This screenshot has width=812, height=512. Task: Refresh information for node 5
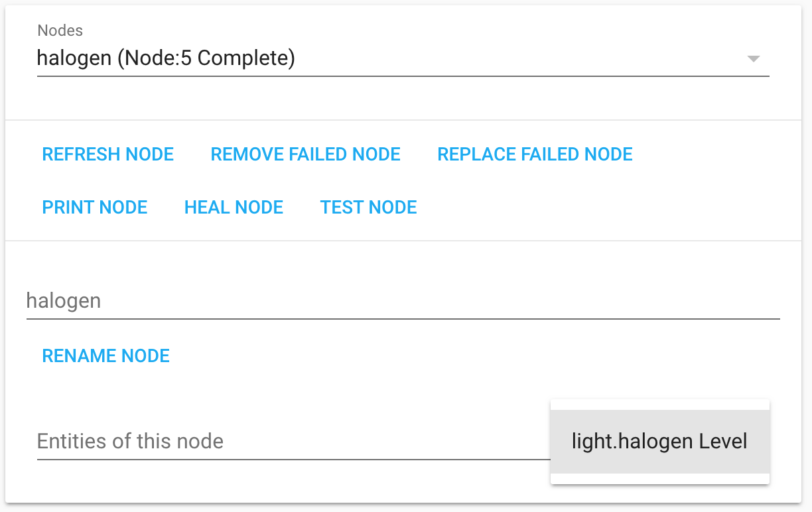point(107,154)
